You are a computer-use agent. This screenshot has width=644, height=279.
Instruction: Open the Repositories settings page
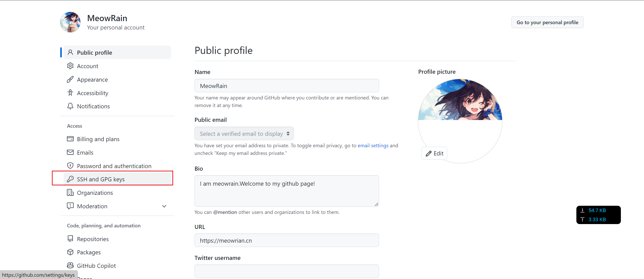93,239
